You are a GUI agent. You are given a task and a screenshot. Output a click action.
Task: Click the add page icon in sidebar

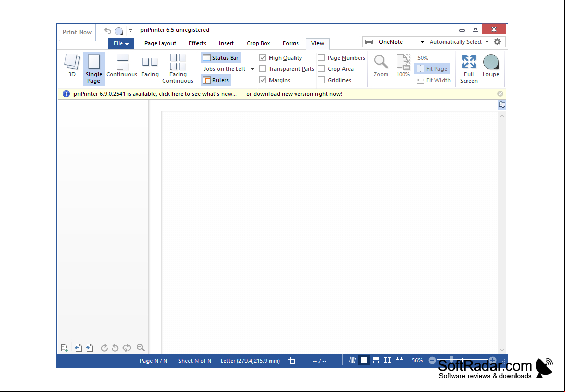click(x=64, y=347)
